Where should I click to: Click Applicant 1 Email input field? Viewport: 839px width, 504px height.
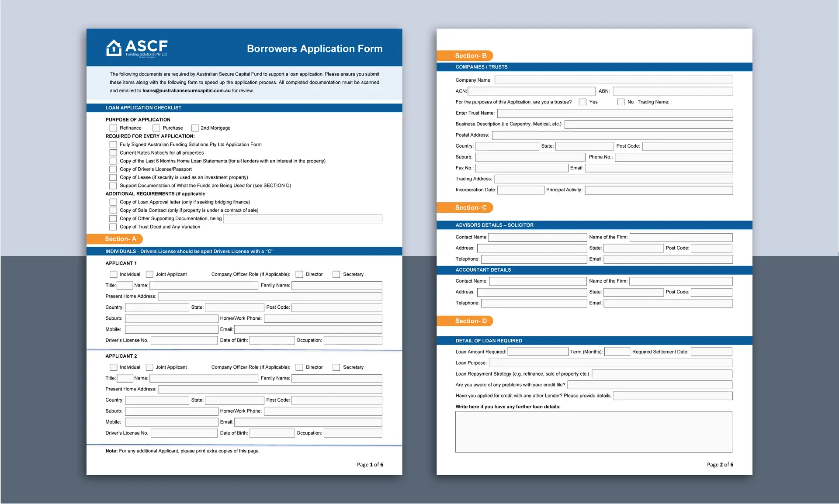coord(308,329)
